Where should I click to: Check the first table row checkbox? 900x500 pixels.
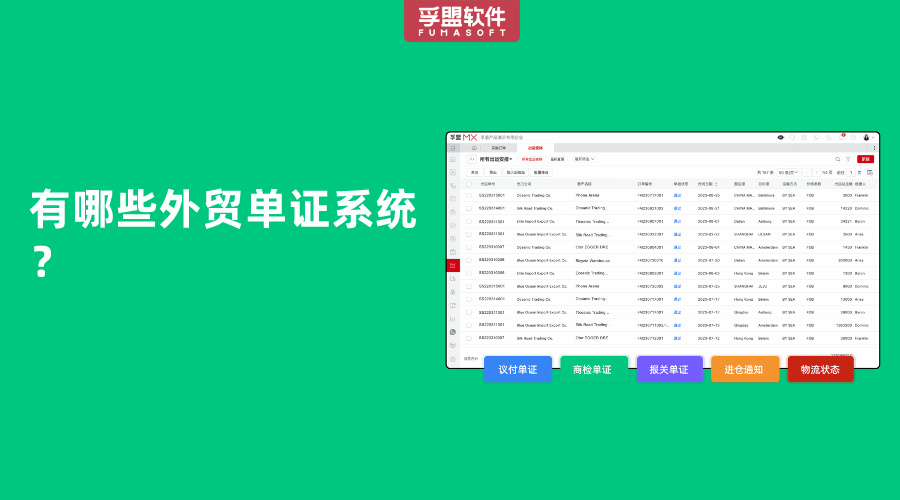pyautogui.click(x=469, y=196)
